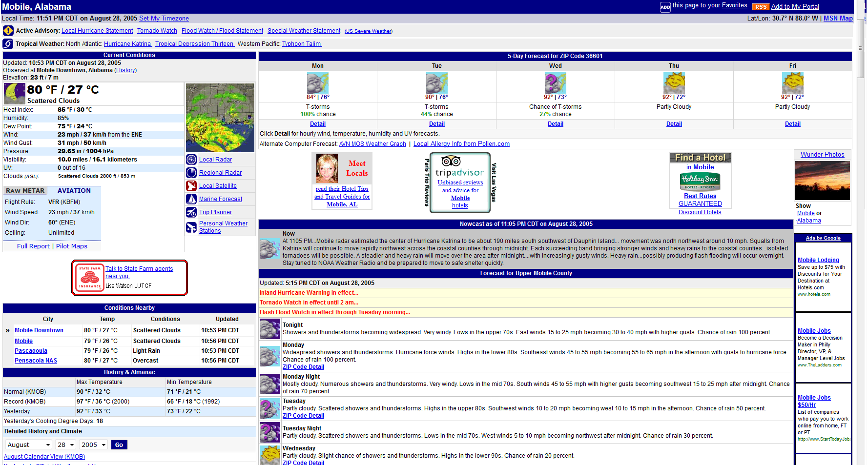This screenshot has width=868, height=465.
Task: Click the Add to My Portal link
Action: 795,7
